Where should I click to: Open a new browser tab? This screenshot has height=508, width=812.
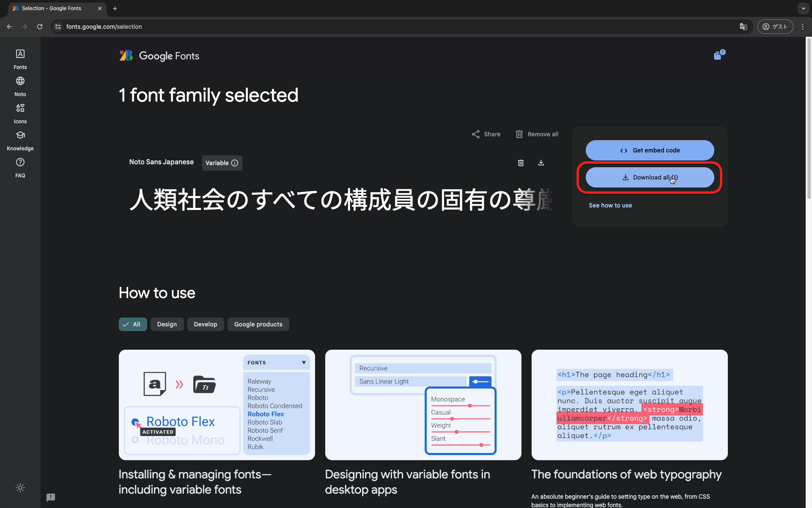(x=115, y=8)
